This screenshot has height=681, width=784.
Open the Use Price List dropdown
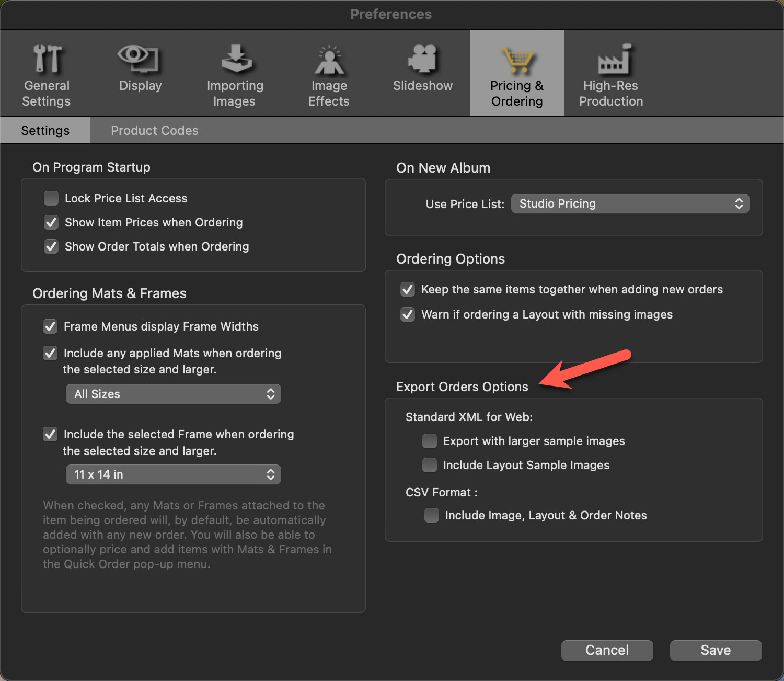click(630, 203)
